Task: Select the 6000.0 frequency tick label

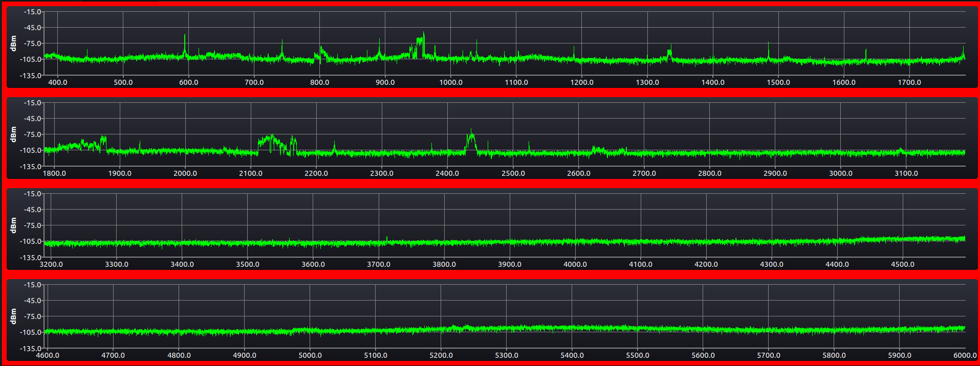Action: click(x=965, y=355)
